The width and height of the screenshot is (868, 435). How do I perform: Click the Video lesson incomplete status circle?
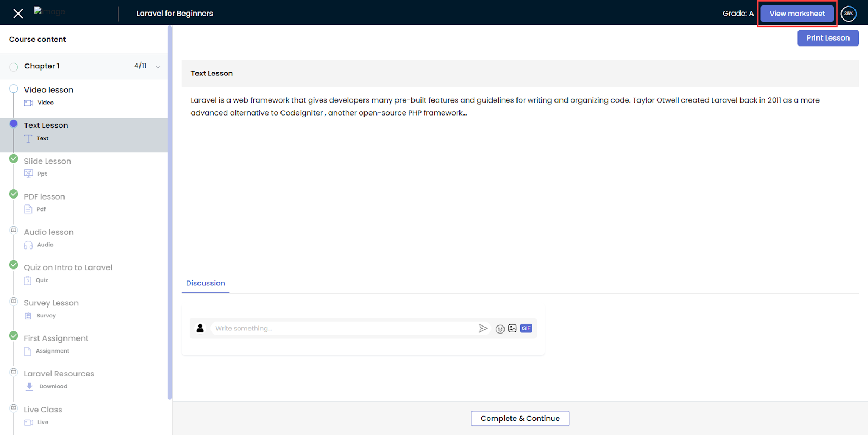pyautogui.click(x=14, y=88)
